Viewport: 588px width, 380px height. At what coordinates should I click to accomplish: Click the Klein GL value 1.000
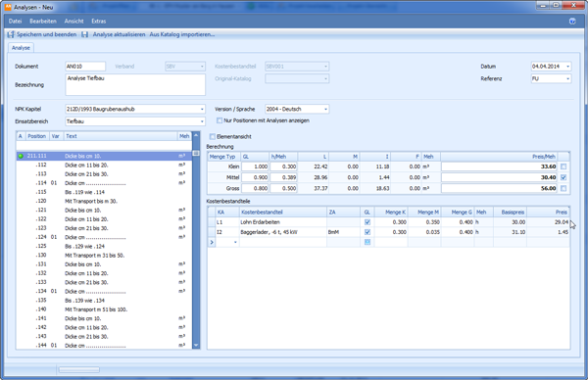[255, 166]
